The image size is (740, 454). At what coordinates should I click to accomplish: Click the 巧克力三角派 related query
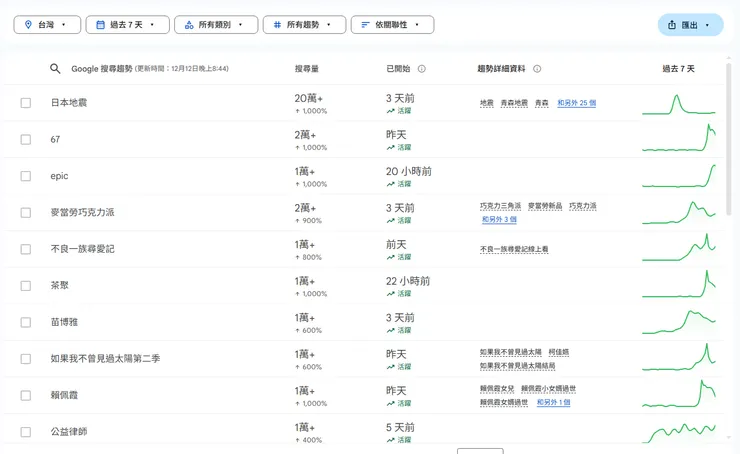click(x=500, y=206)
